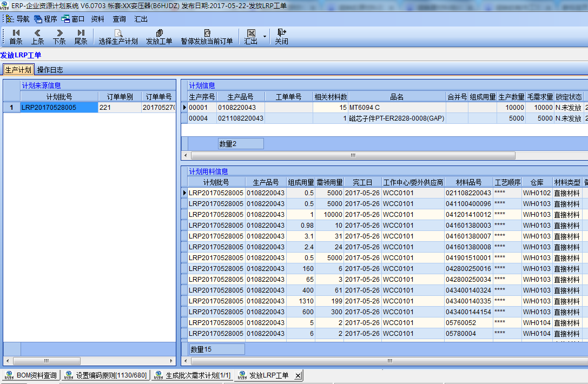Click 暂停发放当前订单 toolbar icon
Screen dimensions: 588x384
pos(207,37)
